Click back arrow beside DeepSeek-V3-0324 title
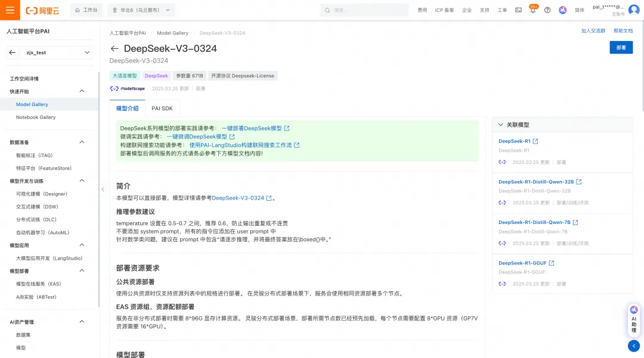Screen dimensions: 644x358 click(114, 48)
